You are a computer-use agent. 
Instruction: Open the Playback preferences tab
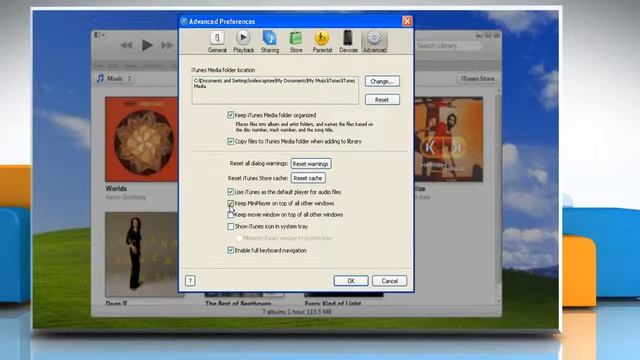[243, 42]
